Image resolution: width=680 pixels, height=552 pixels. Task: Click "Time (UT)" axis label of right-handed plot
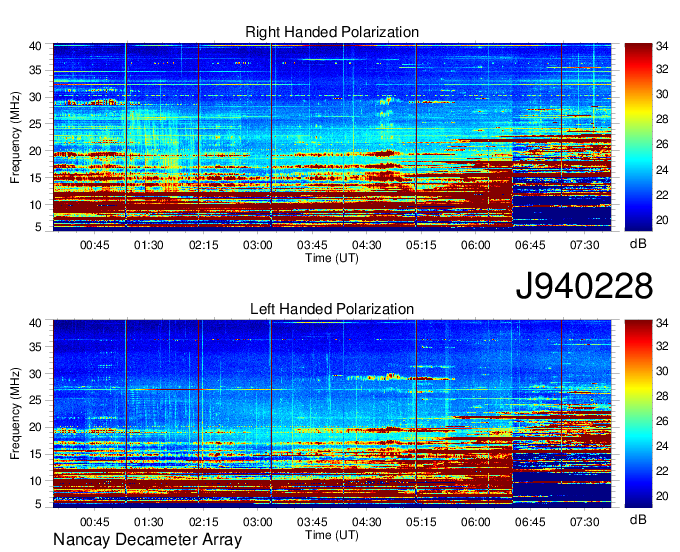point(332,258)
